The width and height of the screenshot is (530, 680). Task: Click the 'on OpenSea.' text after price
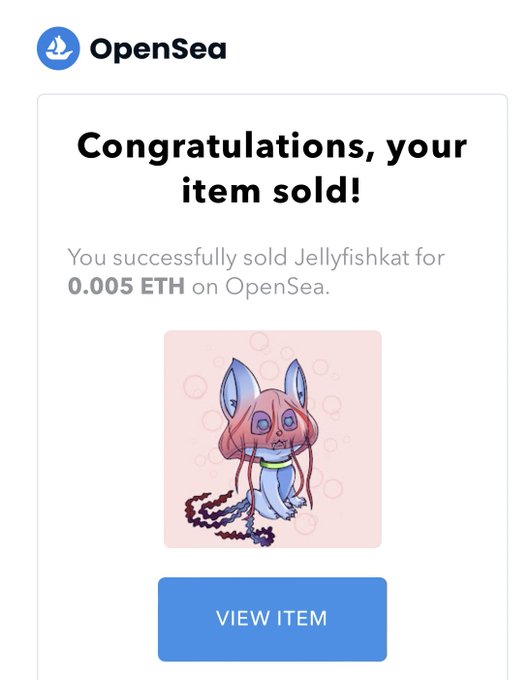(x=261, y=287)
